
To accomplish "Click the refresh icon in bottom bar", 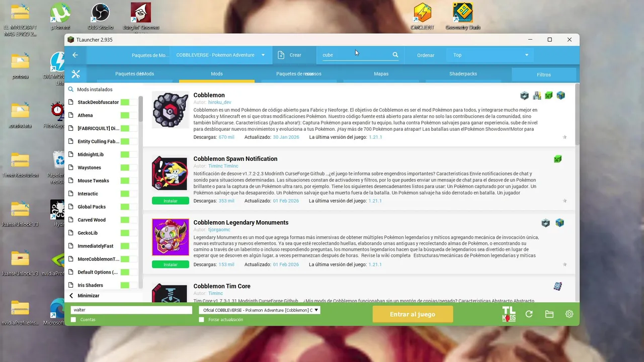I will click(x=529, y=314).
